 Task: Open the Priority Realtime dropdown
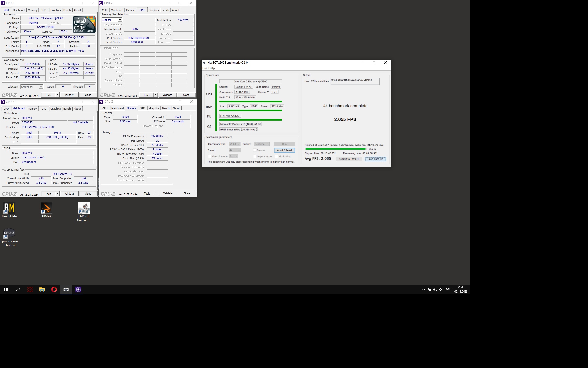[x=262, y=144]
